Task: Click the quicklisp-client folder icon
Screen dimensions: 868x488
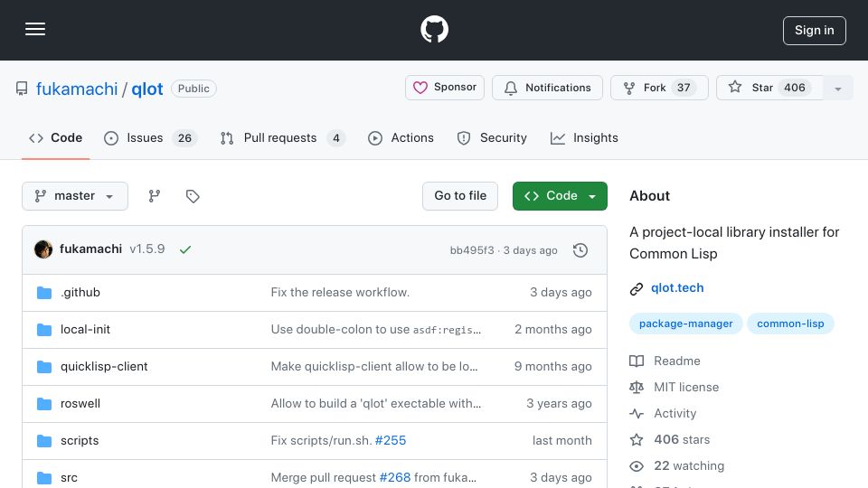Action: pyautogui.click(x=44, y=367)
